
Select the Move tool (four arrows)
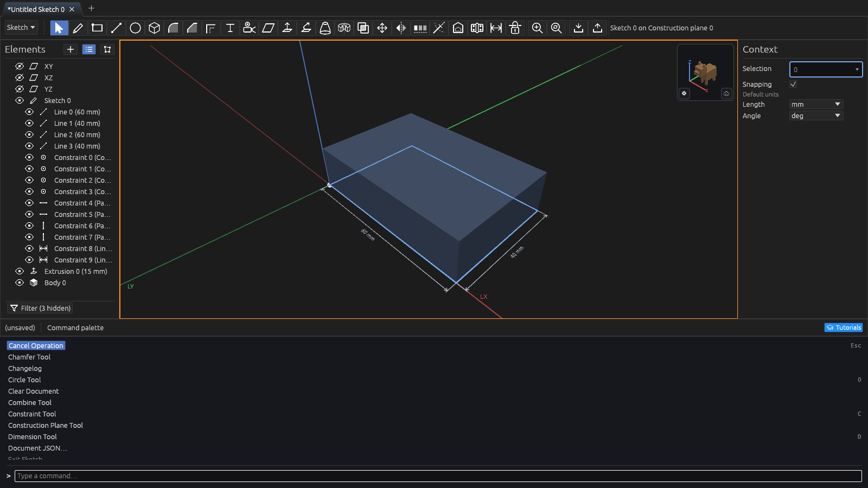pos(382,28)
